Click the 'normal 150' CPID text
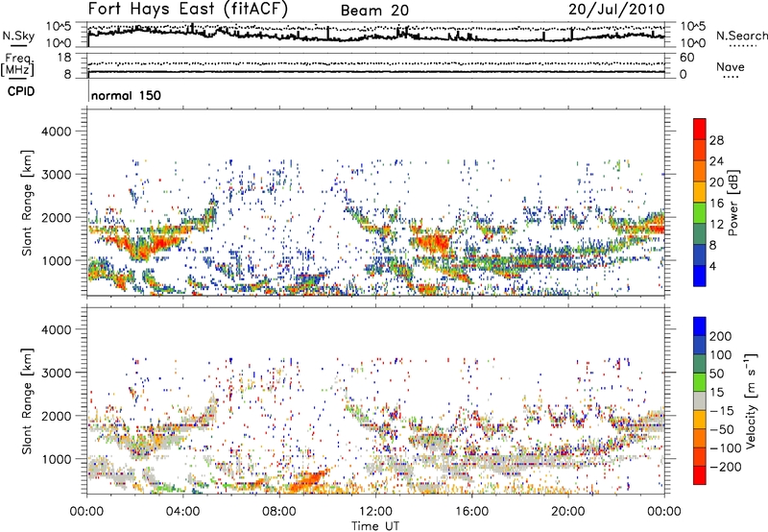The height and width of the screenshot is (532, 768). tap(126, 95)
